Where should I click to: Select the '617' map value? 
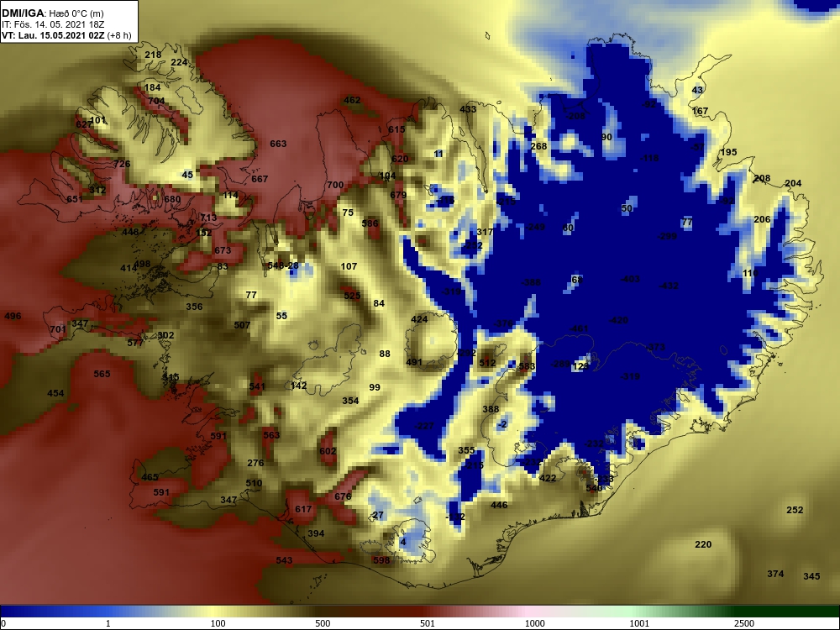[303, 509]
